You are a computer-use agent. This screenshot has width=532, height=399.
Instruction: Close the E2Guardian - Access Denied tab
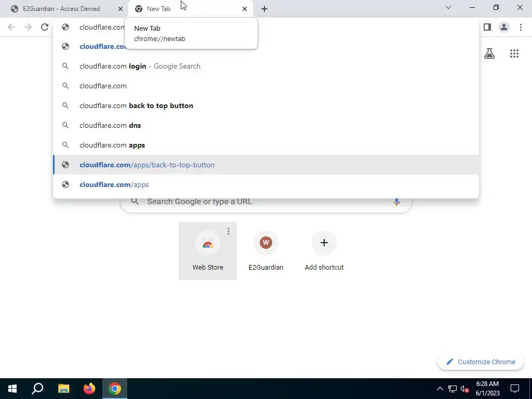point(120,9)
